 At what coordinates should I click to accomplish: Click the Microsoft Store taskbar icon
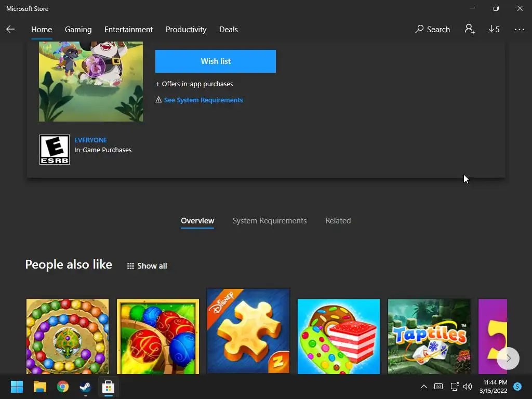pos(108,387)
